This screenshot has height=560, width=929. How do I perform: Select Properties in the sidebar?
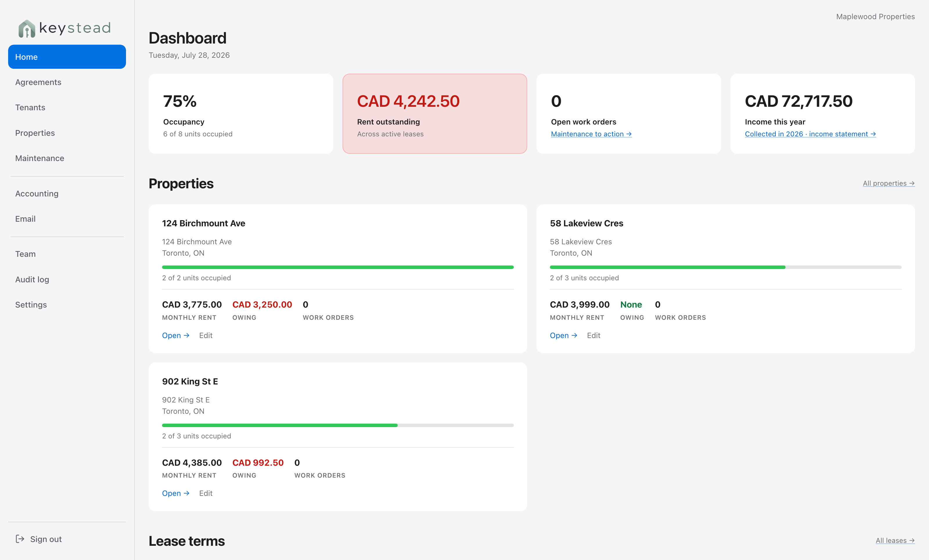(67, 133)
